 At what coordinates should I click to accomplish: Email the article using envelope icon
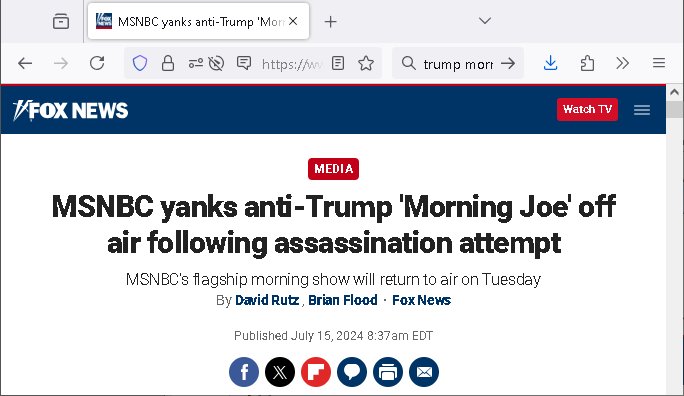pos(424,372)
